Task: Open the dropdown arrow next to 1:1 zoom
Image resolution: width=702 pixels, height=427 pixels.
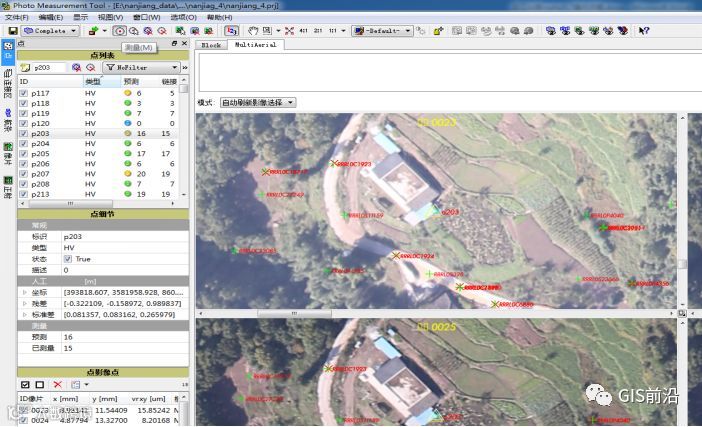Action: (343, 31)
